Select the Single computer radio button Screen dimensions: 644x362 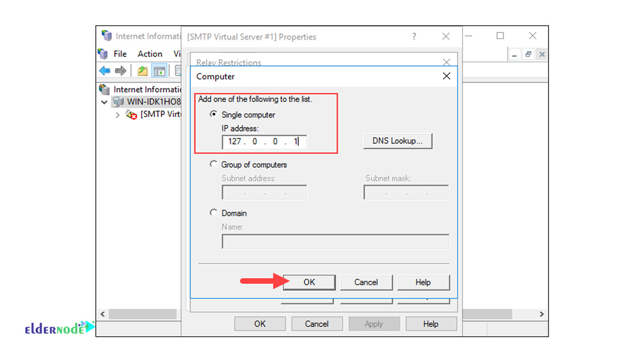[x=214, y=114]
